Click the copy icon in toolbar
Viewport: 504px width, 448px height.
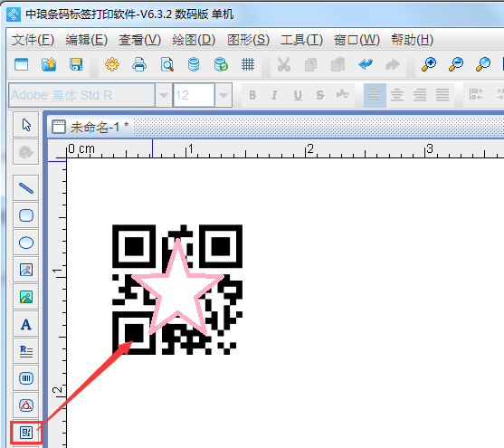pos(311,64)
